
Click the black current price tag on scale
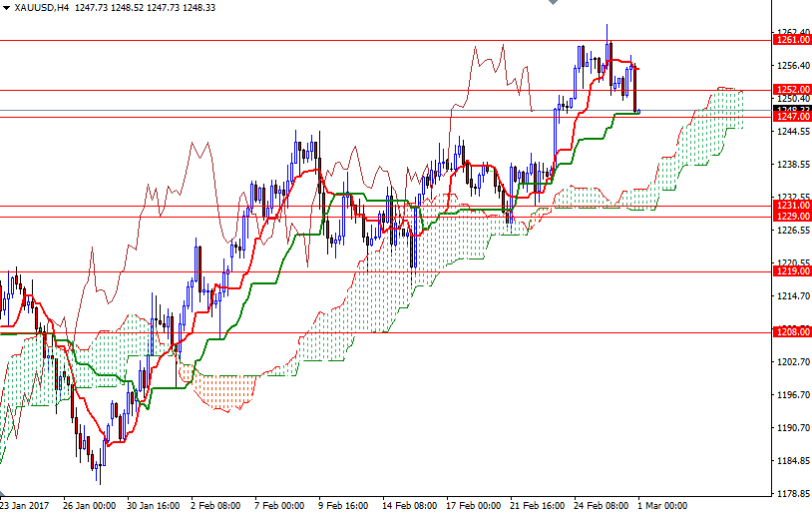click(x=792, y=109)
